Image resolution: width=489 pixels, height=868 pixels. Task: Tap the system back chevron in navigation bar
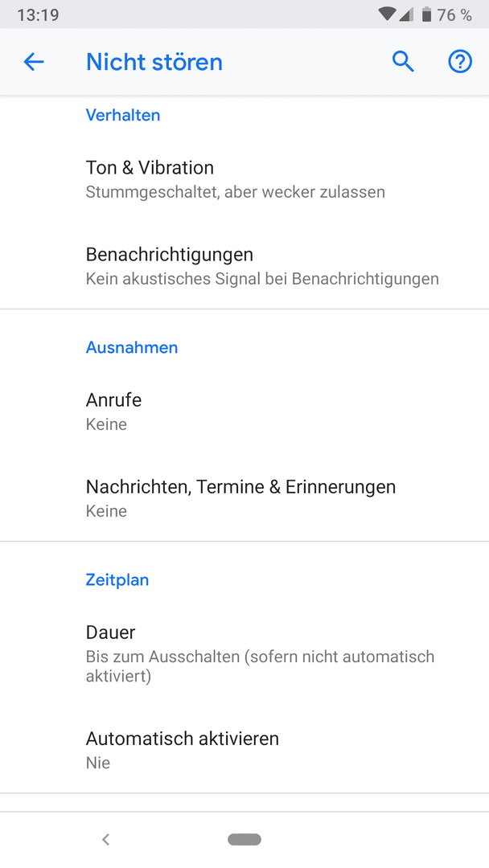106,839
